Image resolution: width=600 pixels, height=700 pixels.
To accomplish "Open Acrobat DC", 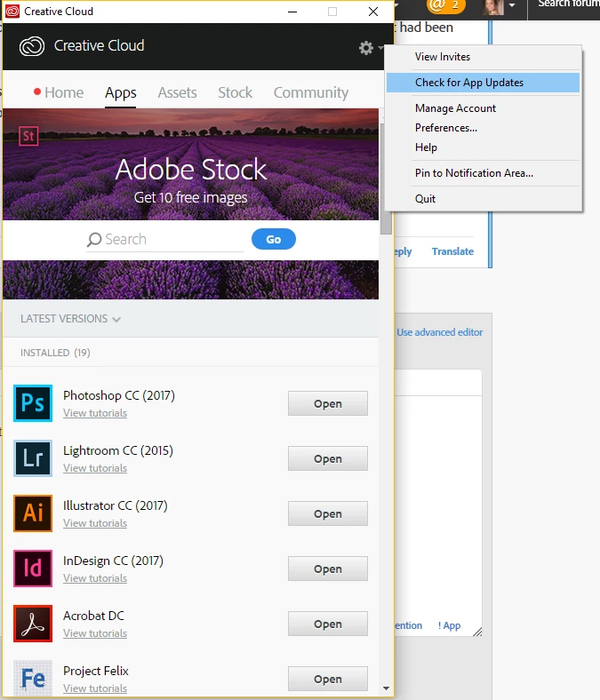I will 328,624.
